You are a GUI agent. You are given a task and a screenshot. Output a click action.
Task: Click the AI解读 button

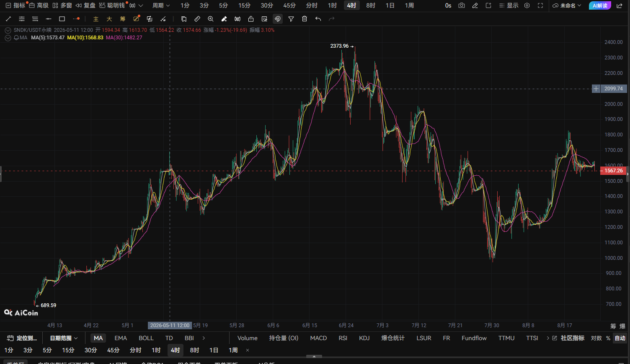tap(600, 5)
